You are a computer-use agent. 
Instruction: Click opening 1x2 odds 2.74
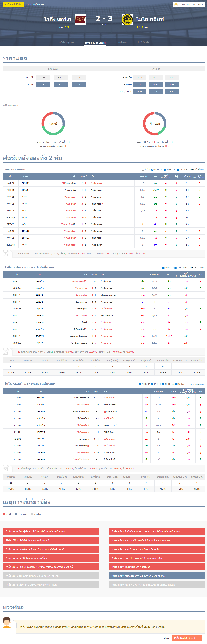click(140, 78)
